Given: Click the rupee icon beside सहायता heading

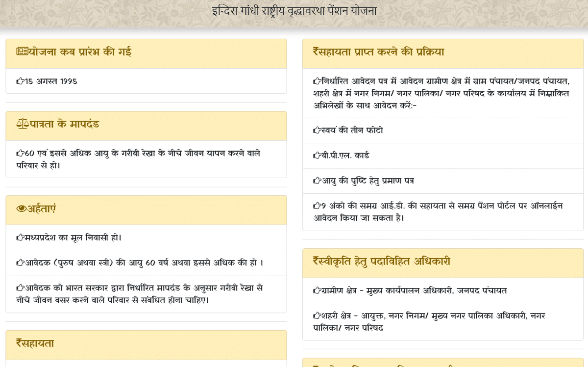Looking at the screenshot, I should (20, 343).
